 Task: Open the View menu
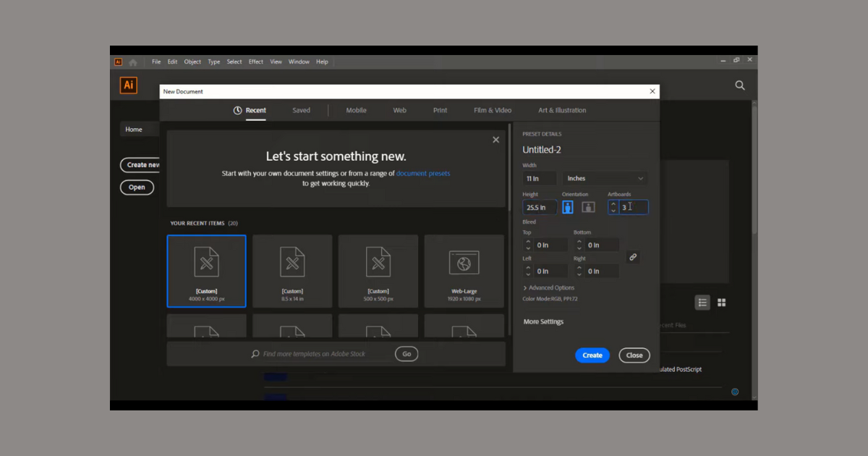[x=276, y=62]
